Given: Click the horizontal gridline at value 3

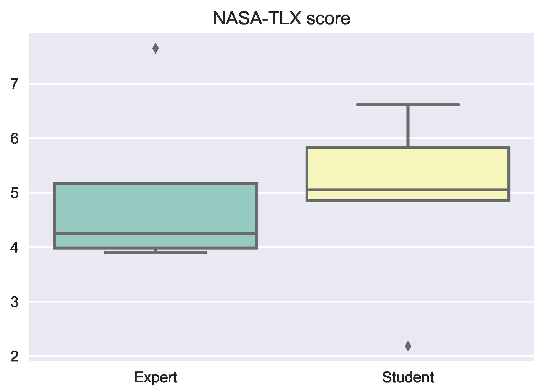Looking at the screenshot, I should point(281,301).
